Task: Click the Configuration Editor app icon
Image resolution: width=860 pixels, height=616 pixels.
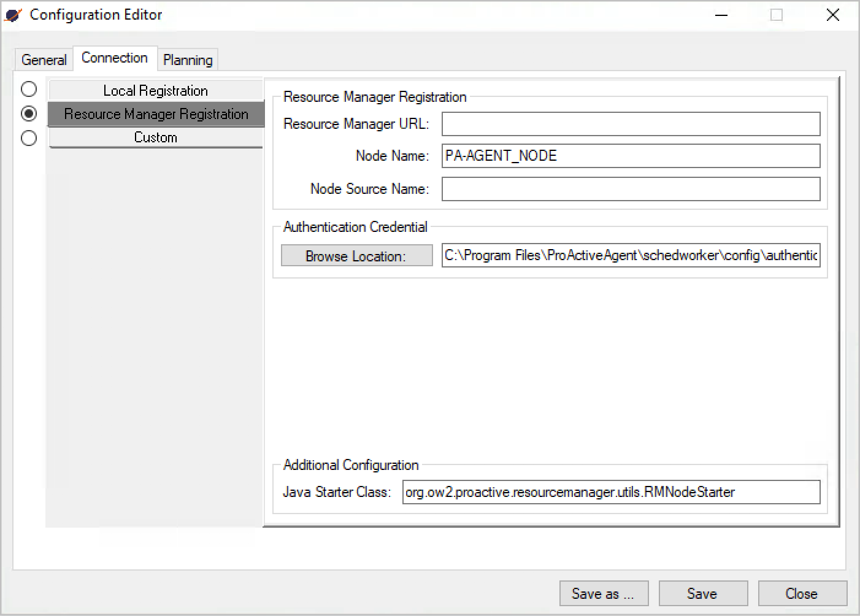Action: (x=13, y=15)
